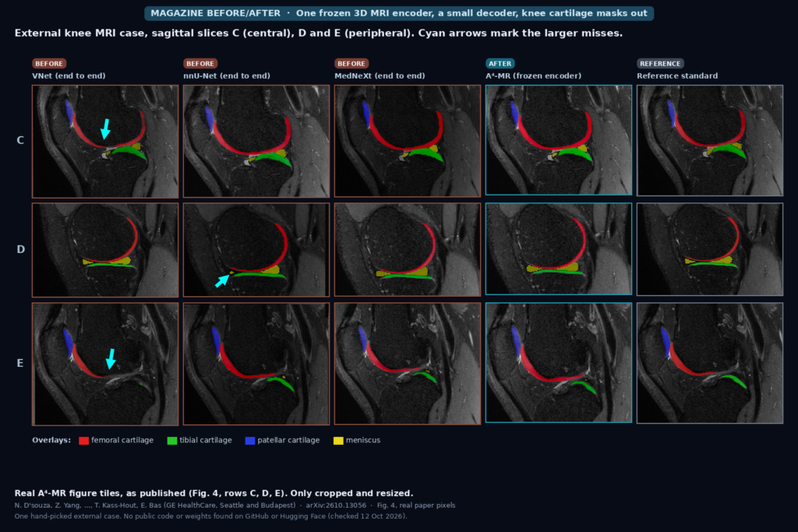
Task: Open the VNet row D knee thumbnail
Action: pyautogui.click(x=105, y=250)
